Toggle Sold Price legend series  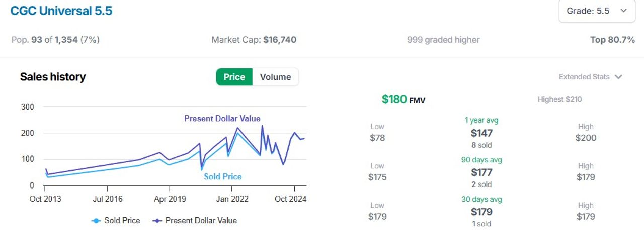[x=116, y=220]
